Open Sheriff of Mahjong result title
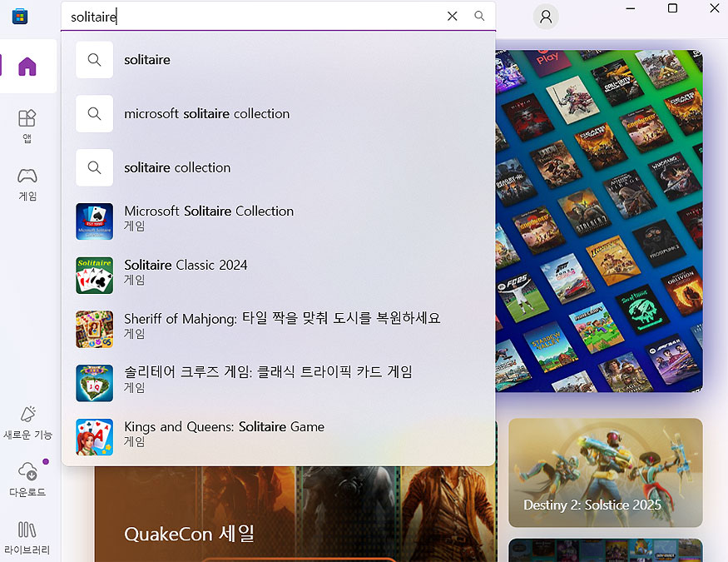Viewport: 728px width, 562px height. pyautogui.click(x=282, y=318)
